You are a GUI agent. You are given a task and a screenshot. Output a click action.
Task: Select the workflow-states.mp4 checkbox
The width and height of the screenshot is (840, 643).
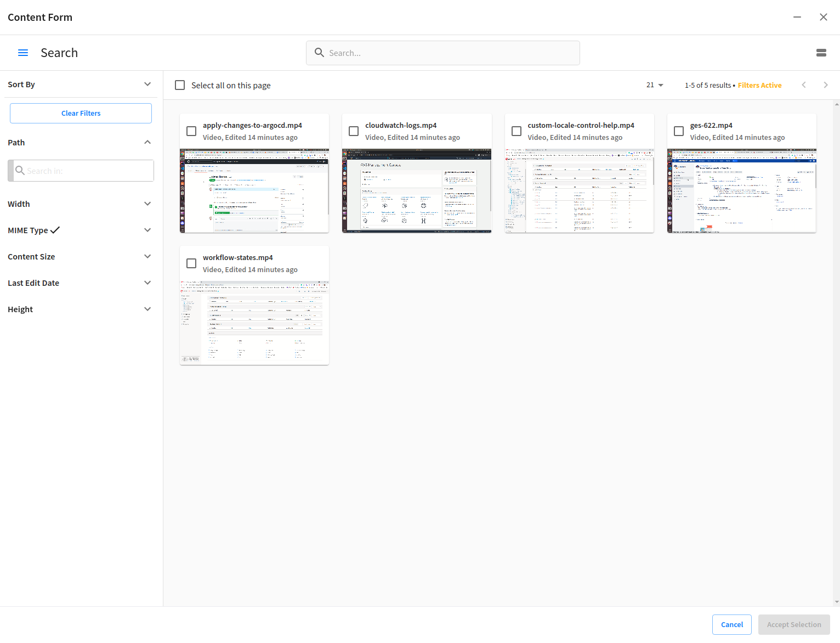(191, 263)
